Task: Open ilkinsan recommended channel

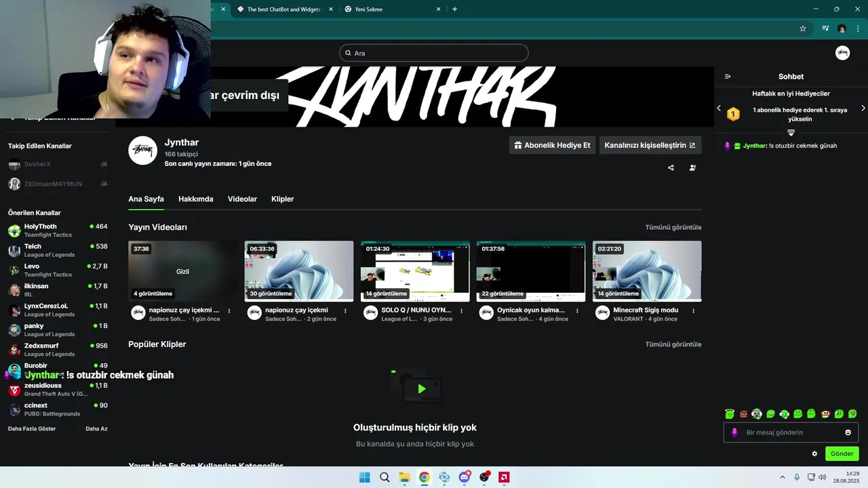Action: coord(58,290)
